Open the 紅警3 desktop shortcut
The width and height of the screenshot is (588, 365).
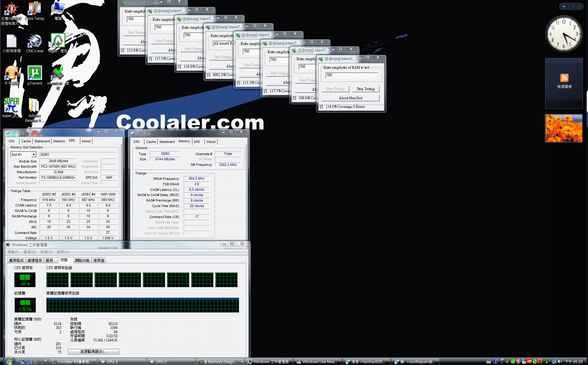pos(11,13)
